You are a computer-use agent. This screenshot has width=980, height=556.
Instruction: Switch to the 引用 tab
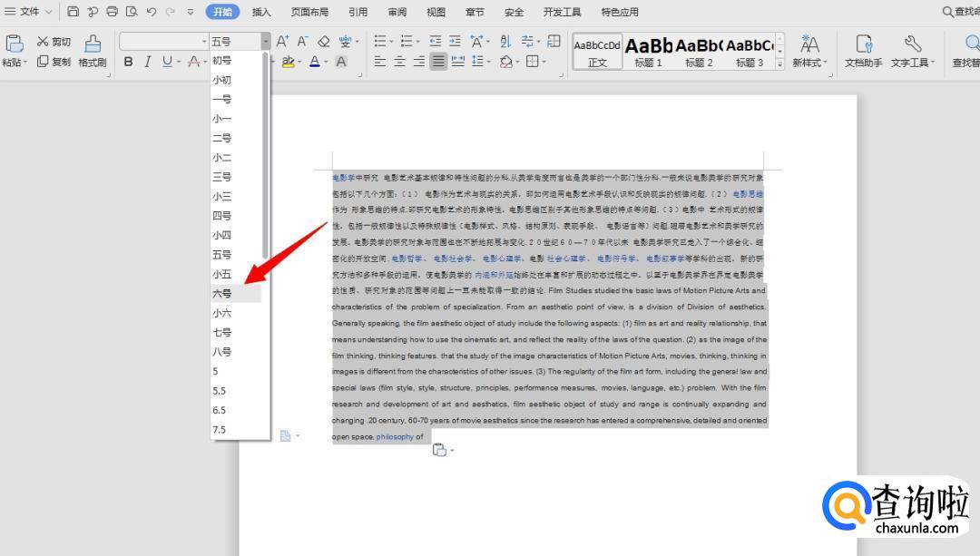point(358,12)
